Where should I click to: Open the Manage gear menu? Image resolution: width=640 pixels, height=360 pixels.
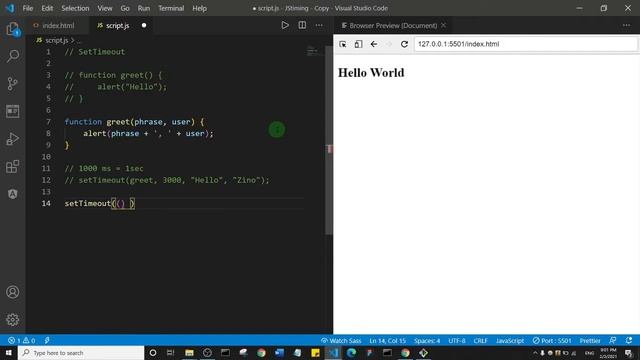[x=13, y=320]
